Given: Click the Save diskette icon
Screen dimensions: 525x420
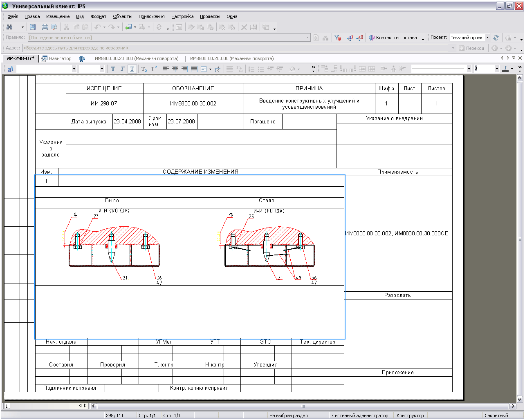Looking at the screenshot, I should (x=33, y=27).
